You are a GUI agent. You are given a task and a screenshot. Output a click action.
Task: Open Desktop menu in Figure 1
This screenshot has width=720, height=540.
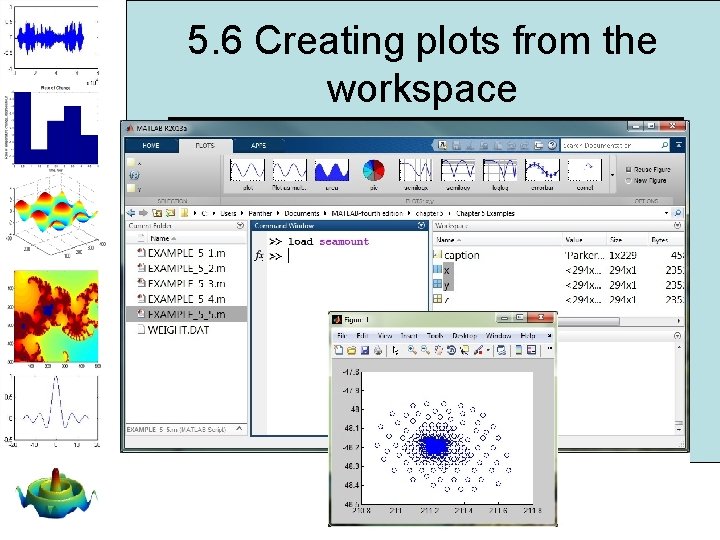point(465,336)
